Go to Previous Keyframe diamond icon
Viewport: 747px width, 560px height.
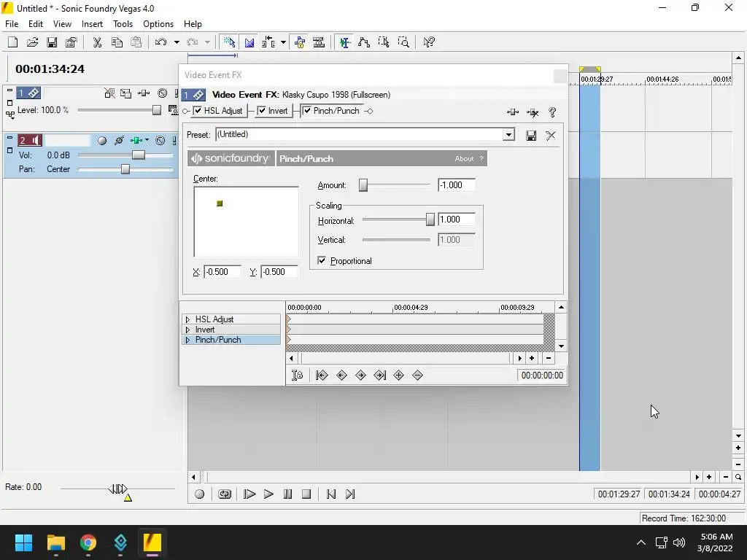coord(341,376)
